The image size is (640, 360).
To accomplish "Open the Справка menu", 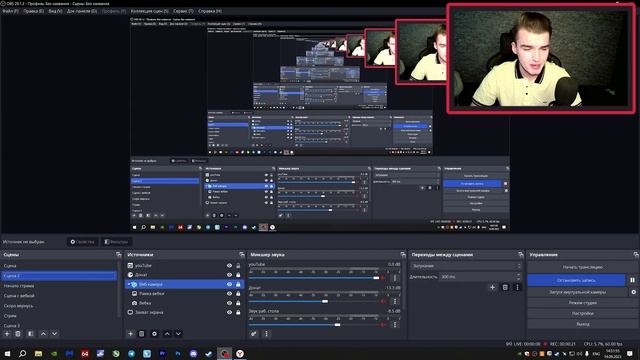I will coord(210,11).
